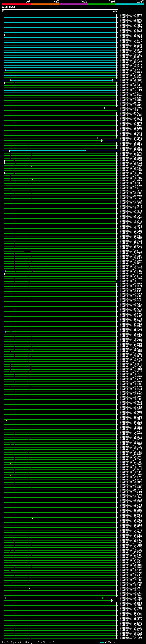Viewport: 146px width, 644px height.
Task: Select hit UniRef100_Q6RFL1
Action: point(131,520)
